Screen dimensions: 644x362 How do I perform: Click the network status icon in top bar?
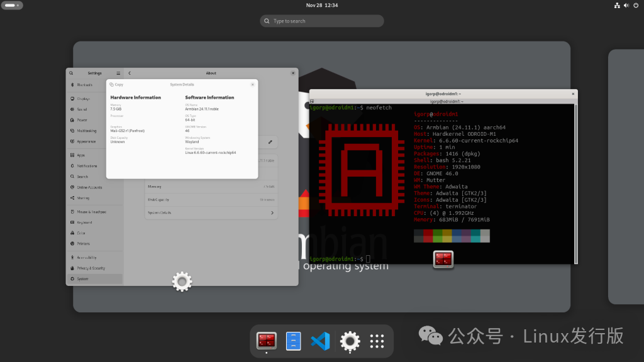[616, 5]
